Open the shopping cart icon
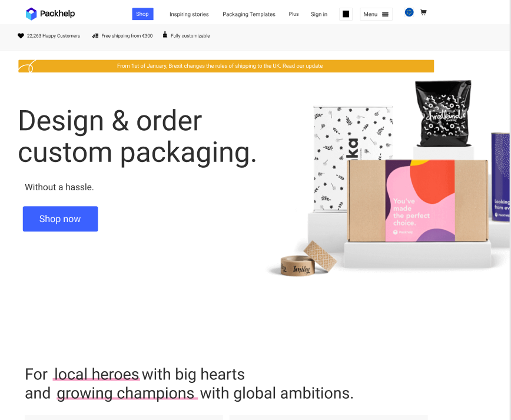Screen dimensions: 511x420 423,12
